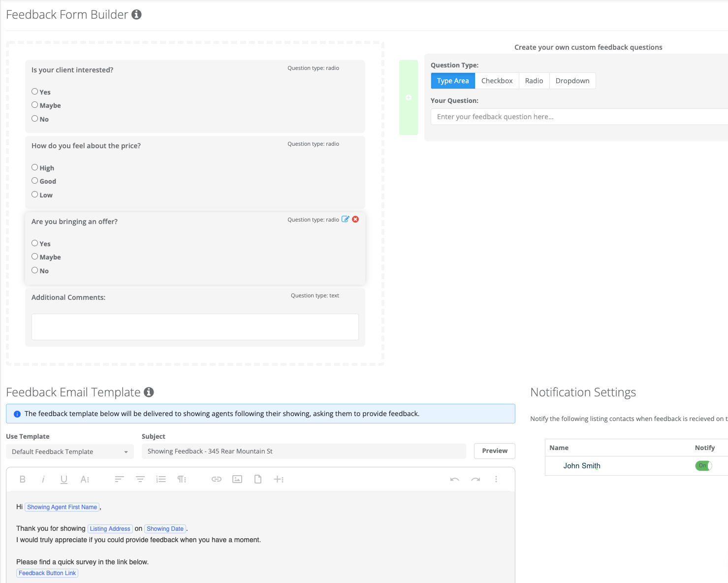Click the ordered list icon in editor
Image resolution: width=728 pixels, height=583 pixels.
click(161, 479)
